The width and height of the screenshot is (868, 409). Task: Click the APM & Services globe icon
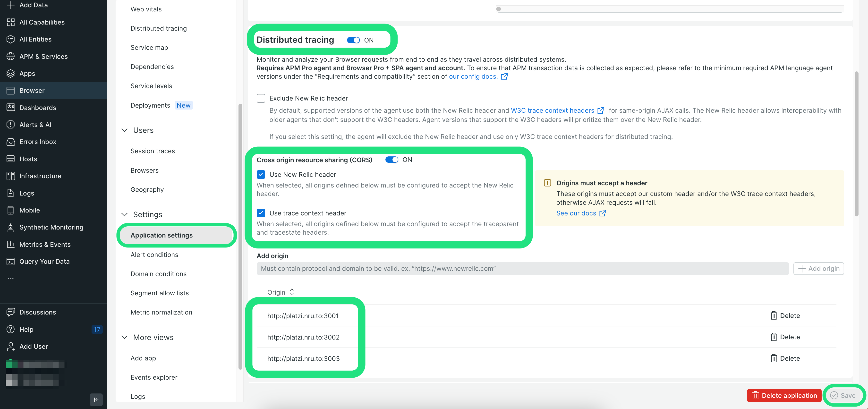pyautogui.click(x=10, y=57)
